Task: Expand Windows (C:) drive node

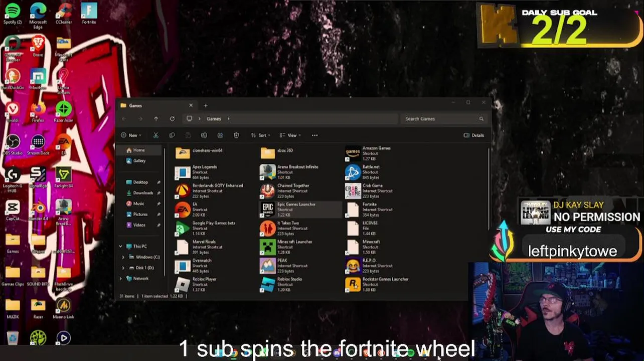Action: coord(123,257)
